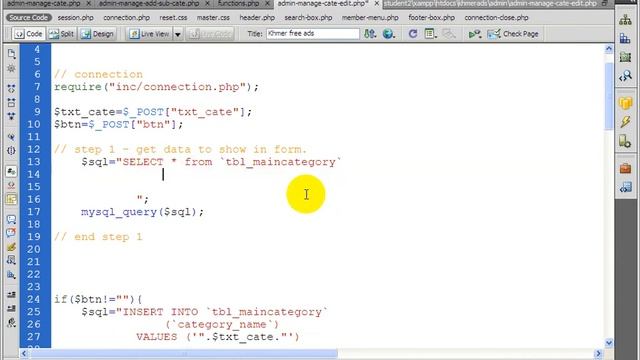Open green picture panel icon in right dock
Image resolution: width=640 pixels, height=360 pixels.
[x=625, y=57]
